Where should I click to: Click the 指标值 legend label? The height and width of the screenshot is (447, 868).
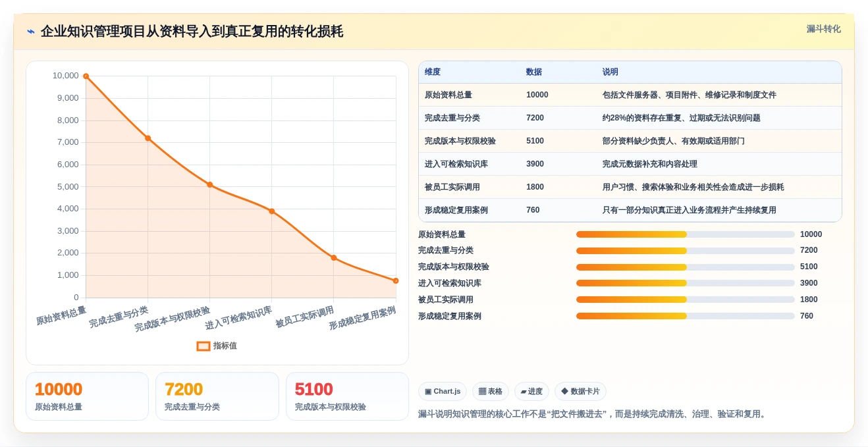point(225,346)
